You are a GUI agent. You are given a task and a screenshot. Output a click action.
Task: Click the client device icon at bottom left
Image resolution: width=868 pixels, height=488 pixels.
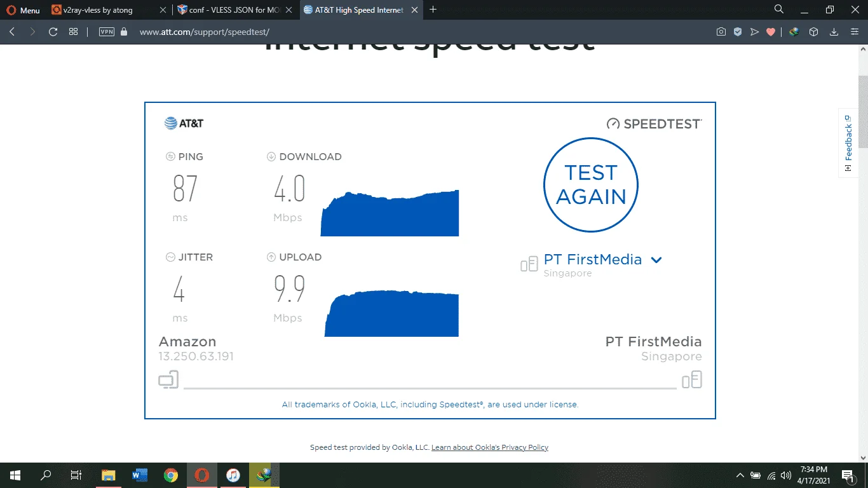pos(168,380)
